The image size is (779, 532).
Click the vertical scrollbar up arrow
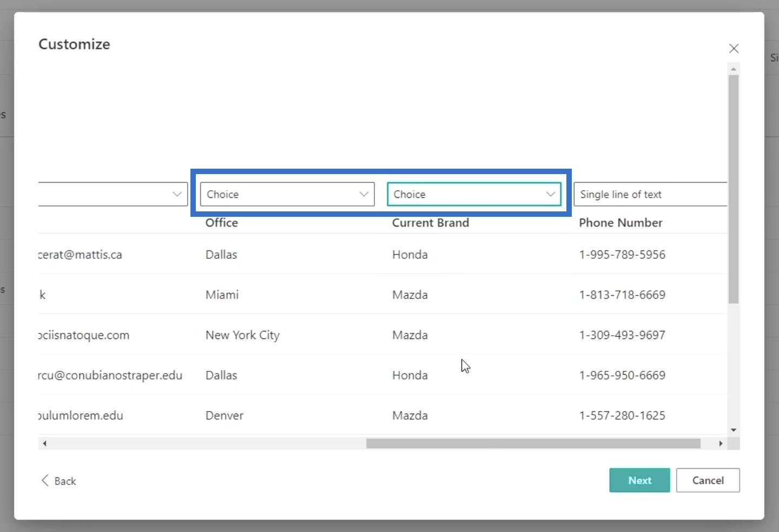734,69
